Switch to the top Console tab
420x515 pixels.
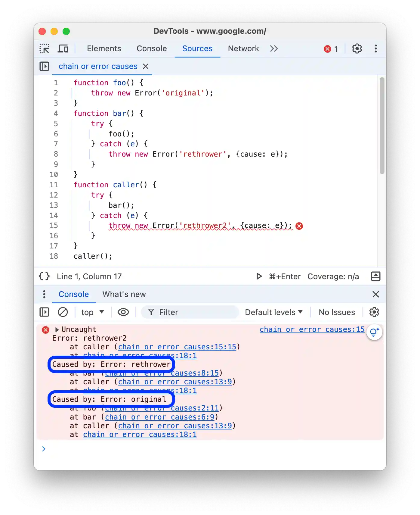pos(152,48)
